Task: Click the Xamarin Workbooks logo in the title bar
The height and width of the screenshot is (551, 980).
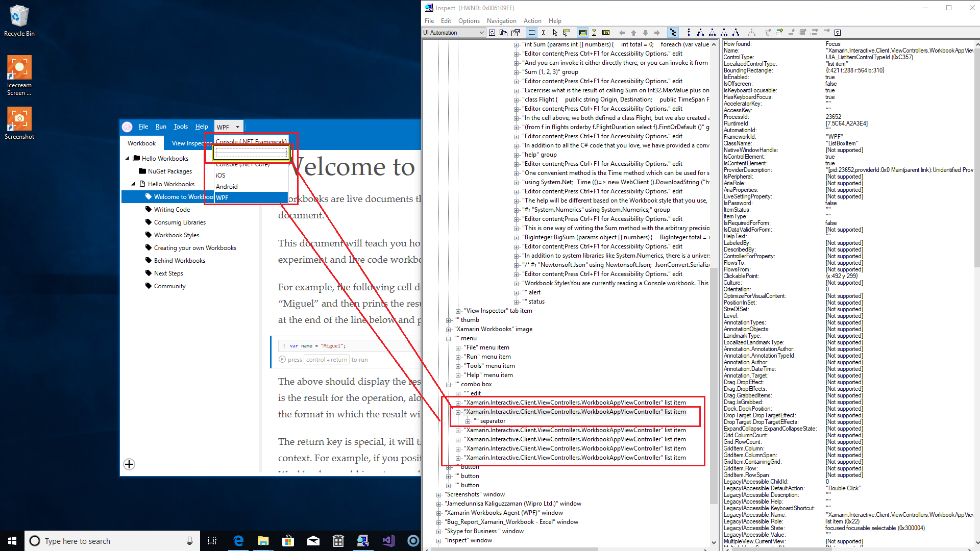Action: click(x=127, y=127)
